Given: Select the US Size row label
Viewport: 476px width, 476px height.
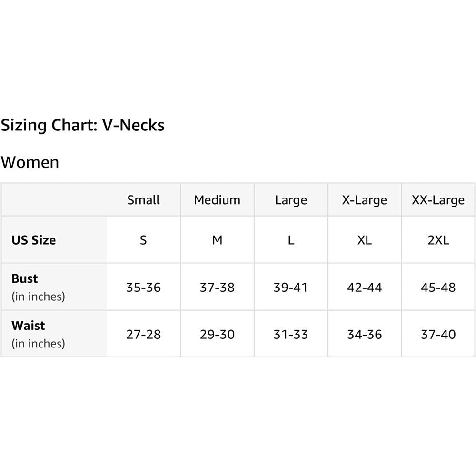Looking at the screenshot, I should [33, 240].
